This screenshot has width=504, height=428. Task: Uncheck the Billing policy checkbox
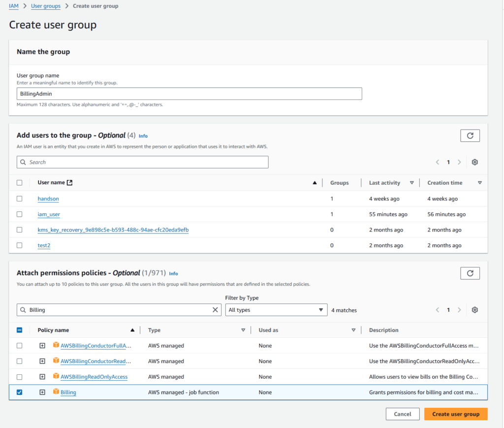[20, 392]
